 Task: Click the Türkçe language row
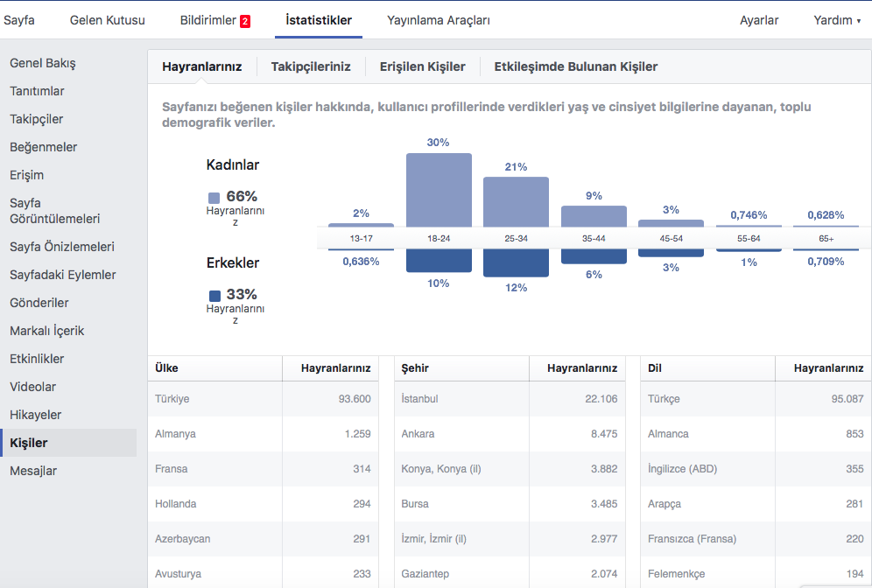tap(756, 398)
